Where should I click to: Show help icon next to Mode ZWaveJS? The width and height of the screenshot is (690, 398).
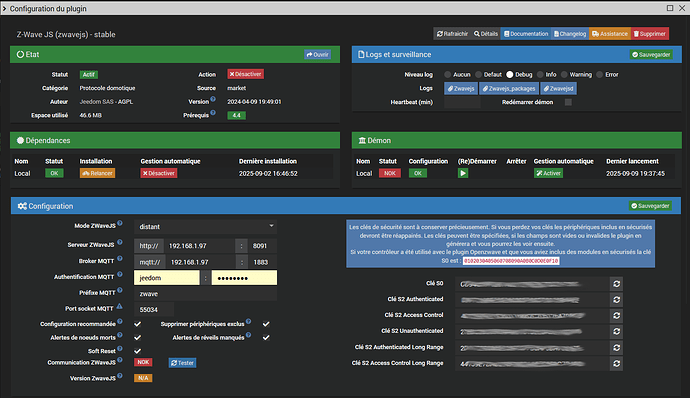tap(120, 224)
